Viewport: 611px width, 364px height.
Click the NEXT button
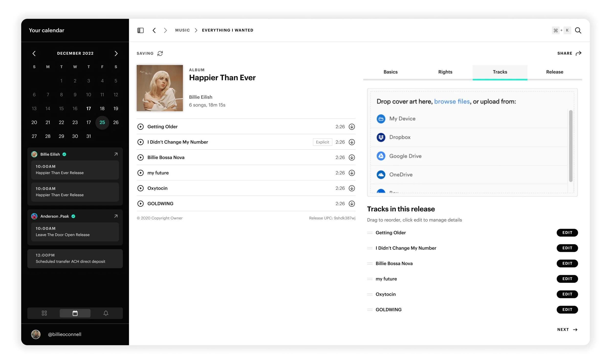click(567, 329)
